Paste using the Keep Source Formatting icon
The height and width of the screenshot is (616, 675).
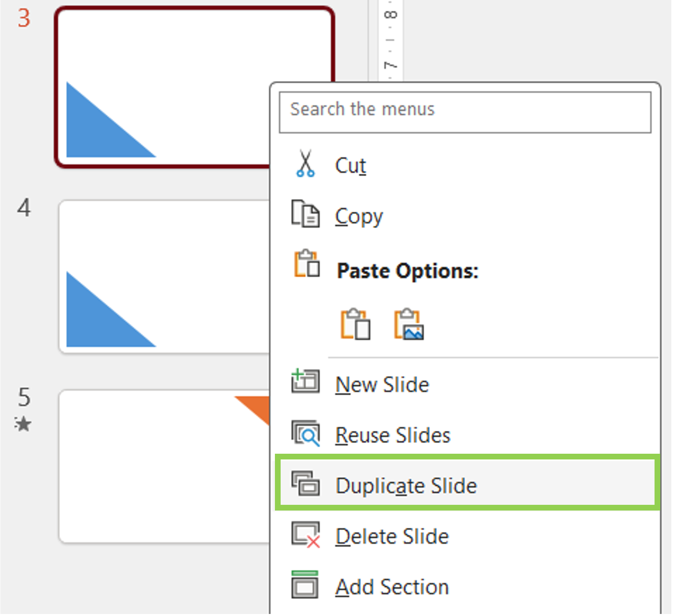(x=354, y=325)
